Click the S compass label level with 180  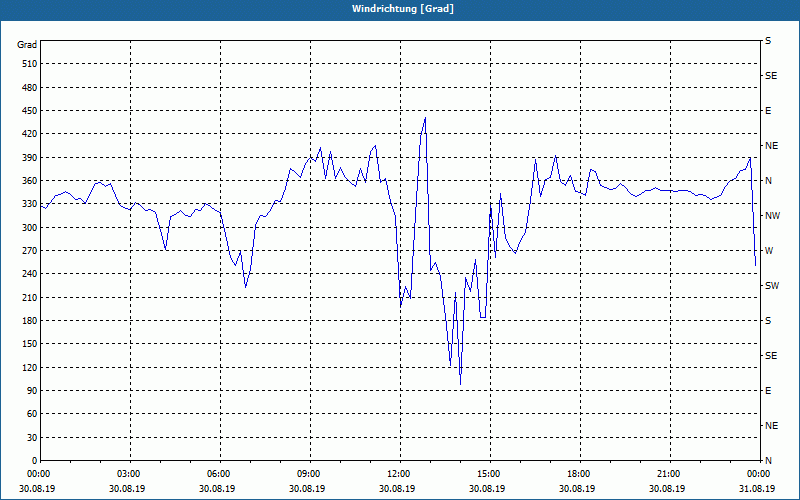pyautogui.click(x=768, y=321)
